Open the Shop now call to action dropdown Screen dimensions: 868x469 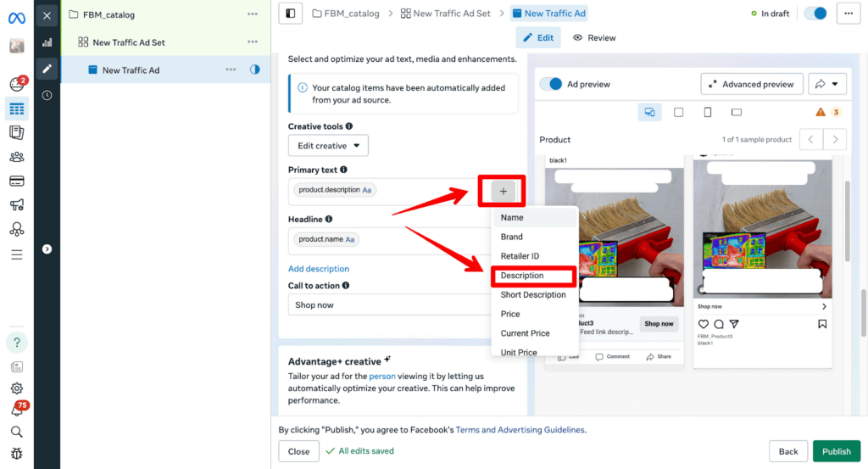[x=390, y=305]
